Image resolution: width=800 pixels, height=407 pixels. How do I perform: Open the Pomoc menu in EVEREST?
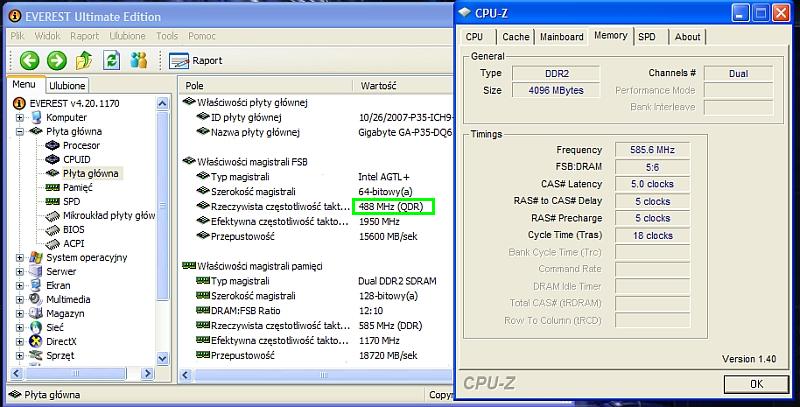tap(202, 36)
